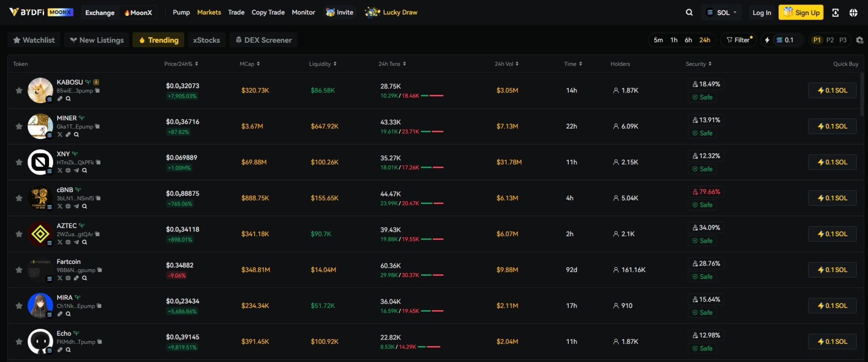The image size is (868, 362).
Task: Open the xStocks tab
Action: pos(206,40)
